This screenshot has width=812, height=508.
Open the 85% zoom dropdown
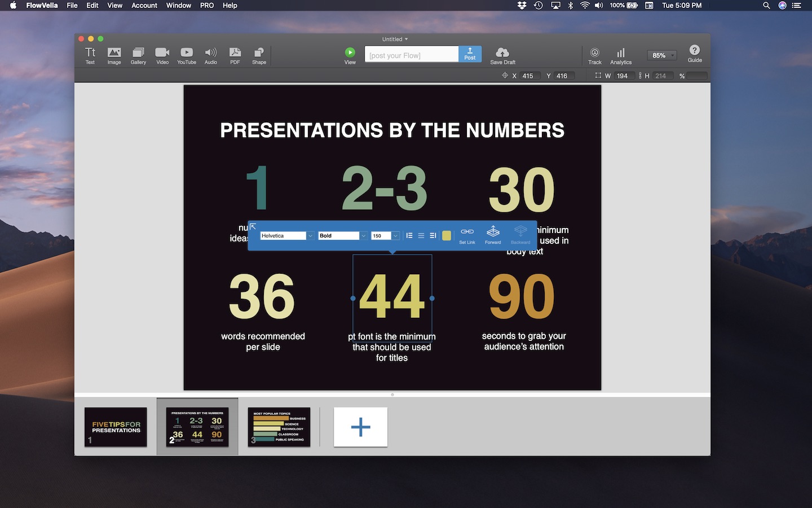point(661,55)
